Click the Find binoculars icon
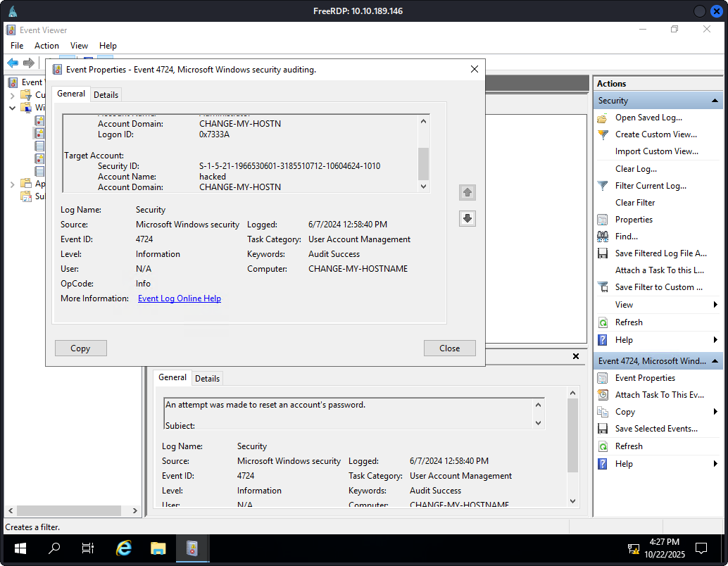Viewport: 728px width, 566px height. [x=602, y=237]
